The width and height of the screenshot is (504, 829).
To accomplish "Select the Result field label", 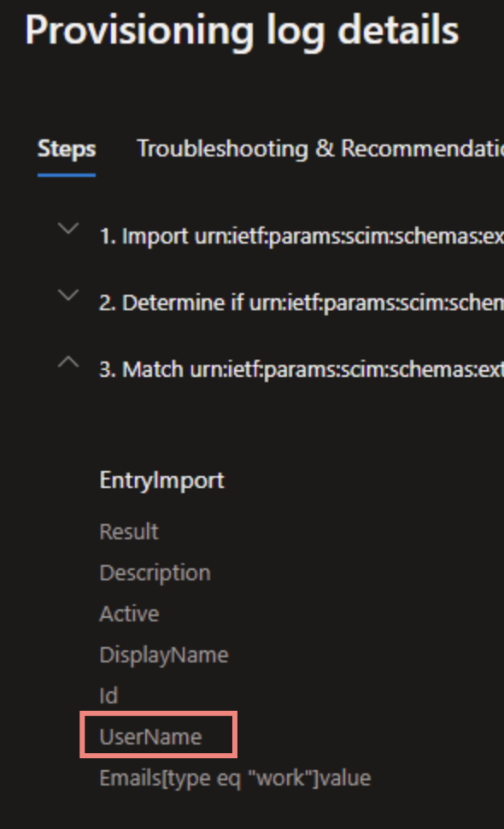I will pos(129,532).
